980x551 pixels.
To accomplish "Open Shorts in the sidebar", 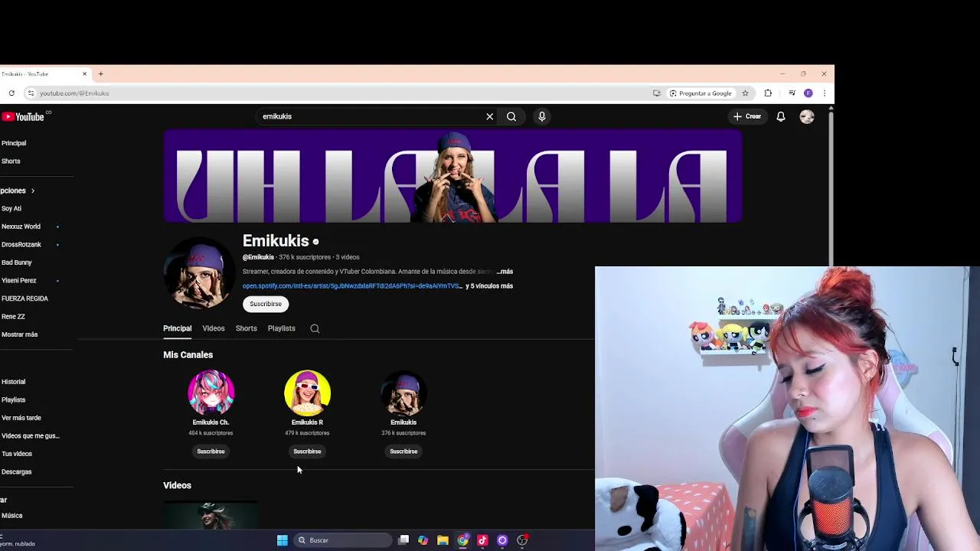I will click(x=11, y=161).
